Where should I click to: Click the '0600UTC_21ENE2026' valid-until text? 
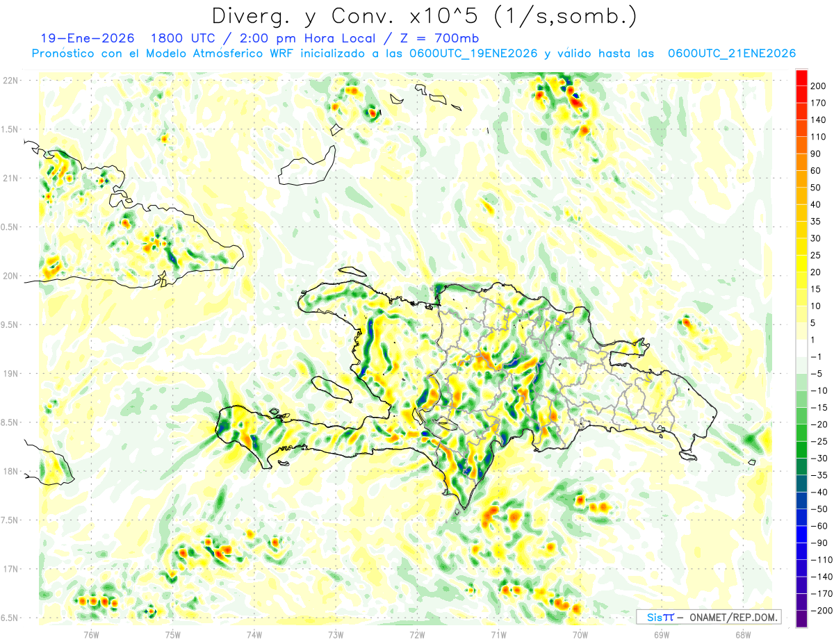pos(731,53)
